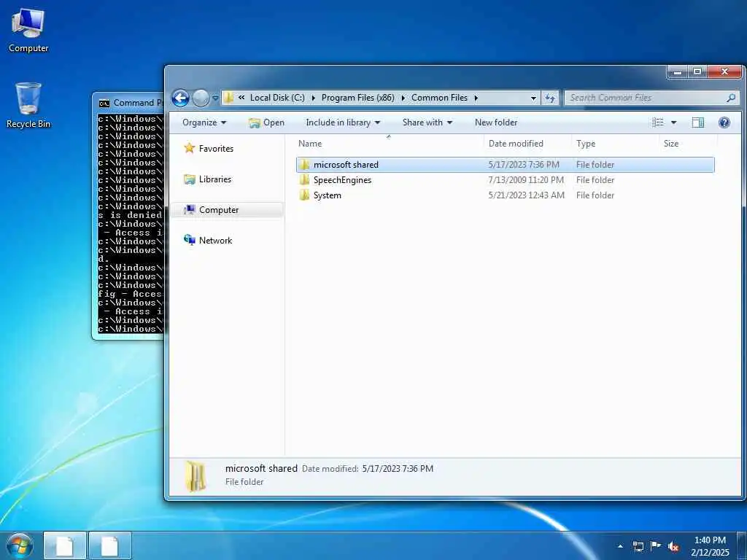747x560 pixels.
Task: Click the Help question mark icon
Action: [724, 122]
